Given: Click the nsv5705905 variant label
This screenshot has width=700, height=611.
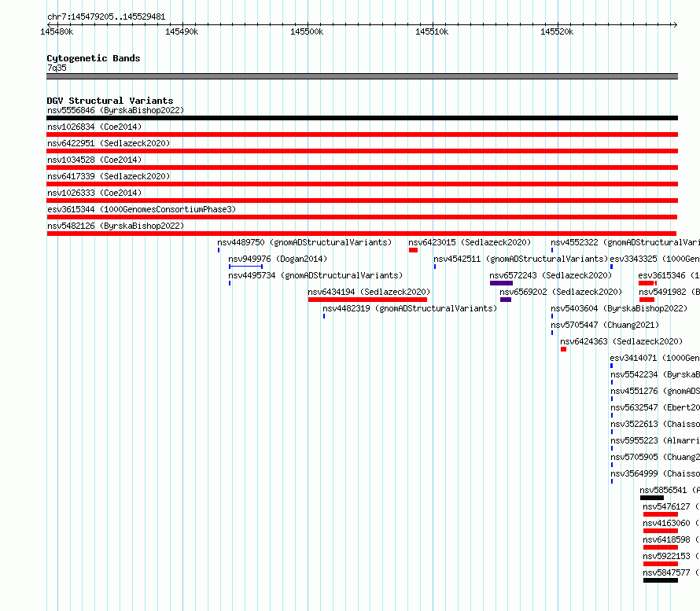Looking at the screenshot, I should tap(655, 457).
